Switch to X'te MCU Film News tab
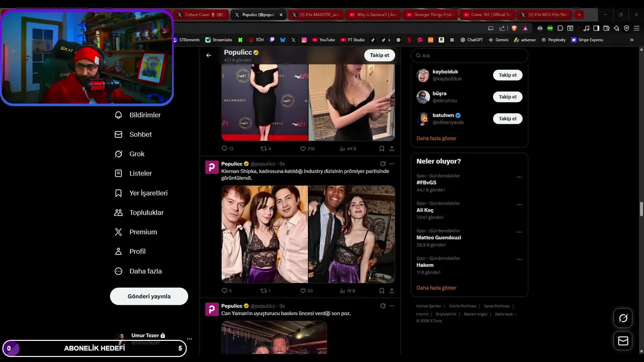The width and height of the screenshot is (644, 362). (545, 15)
